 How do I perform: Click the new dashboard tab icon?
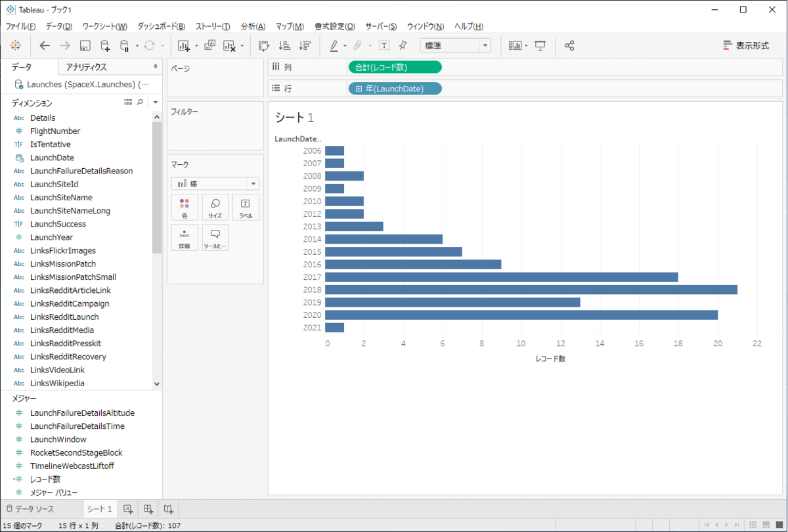pyautogui.click(x=148, y=509)
